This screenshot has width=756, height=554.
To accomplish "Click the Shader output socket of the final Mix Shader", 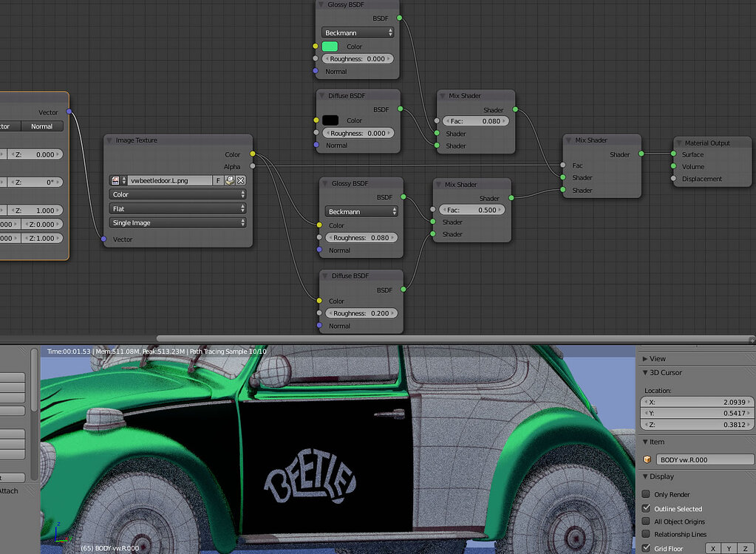I will tap(641, 154).
